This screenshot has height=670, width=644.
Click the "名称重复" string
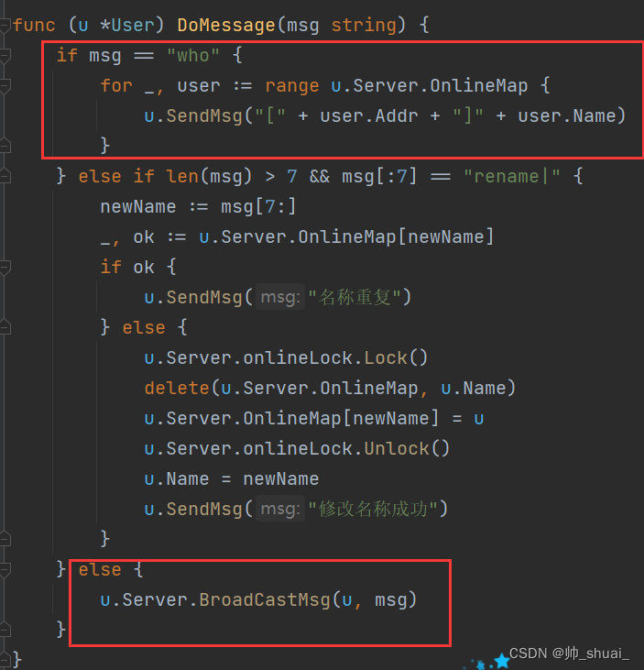tap(354, 297)
